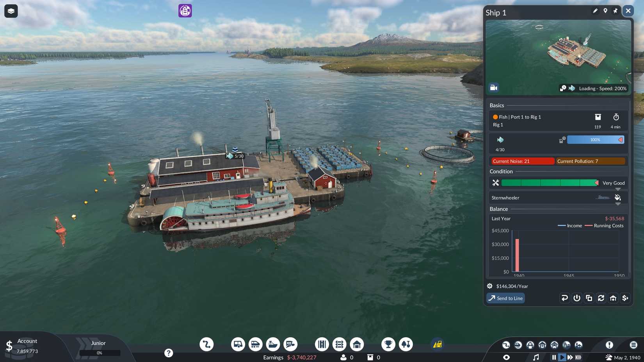Pause the game simulation
Viewport: 644px width, 362px height.
pyautogui.click(x=554, y=357)
